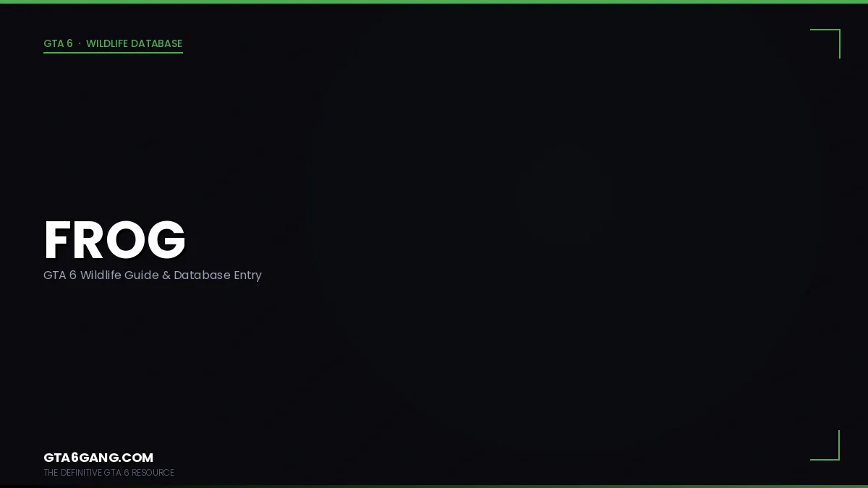This screenshot has height=488, width=868.
Task: Click "Wildlife Guide" in the subtitle
Action: 119,275
